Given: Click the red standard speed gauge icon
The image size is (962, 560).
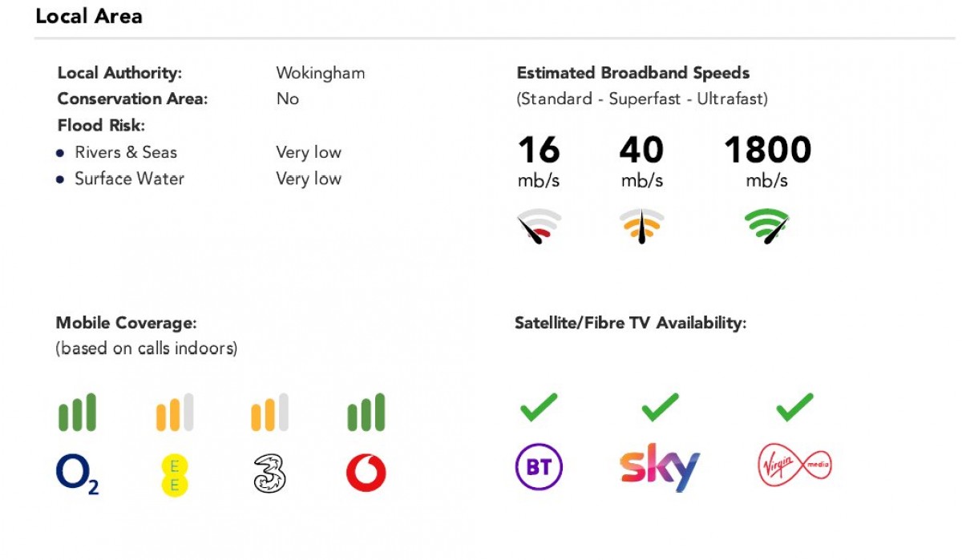Looking at the screenshot, I should pyautogui.click(x=539, y=227).
